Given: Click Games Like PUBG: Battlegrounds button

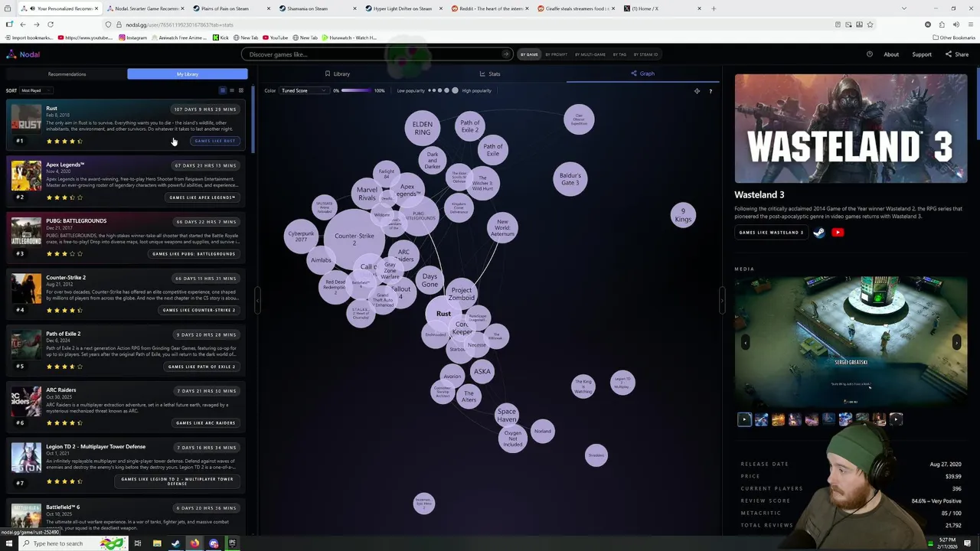Looking at the screenshot, I should 194,254.
